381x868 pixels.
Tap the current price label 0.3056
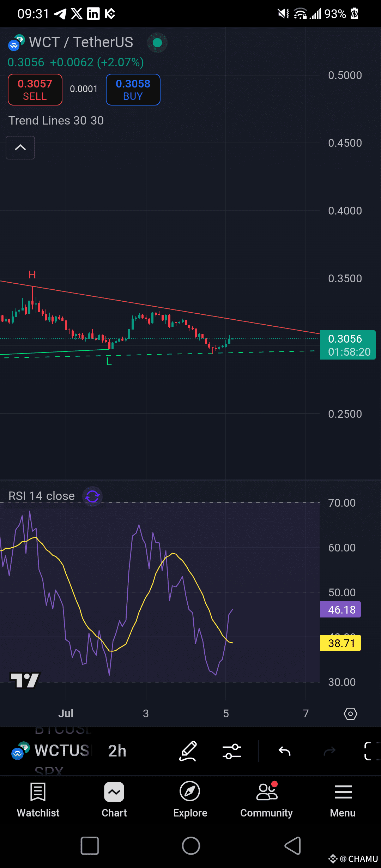pos(348,345)
